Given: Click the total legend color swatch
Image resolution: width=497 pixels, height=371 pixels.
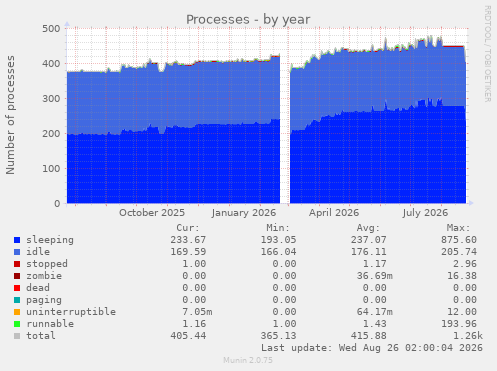Looking at the screenshot, I should pos(17,336).
